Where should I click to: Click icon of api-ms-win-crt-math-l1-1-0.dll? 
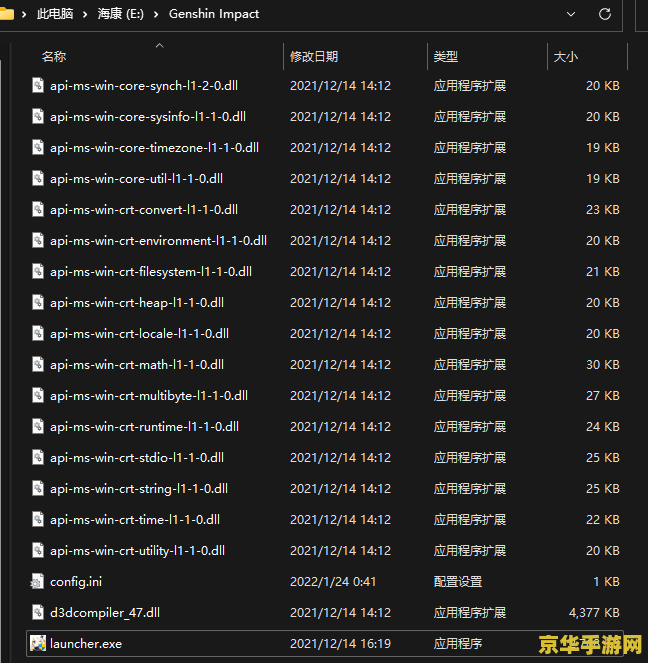click(x=38, y=364)
